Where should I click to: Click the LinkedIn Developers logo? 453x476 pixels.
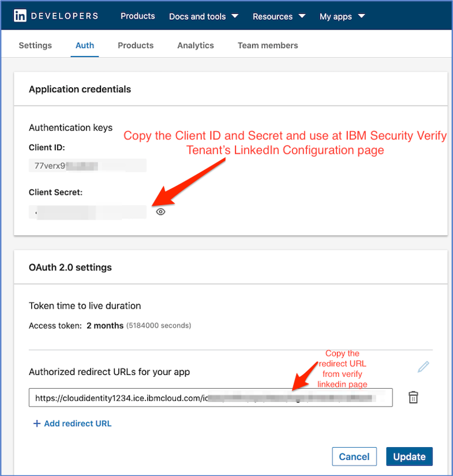pos(56,16)
